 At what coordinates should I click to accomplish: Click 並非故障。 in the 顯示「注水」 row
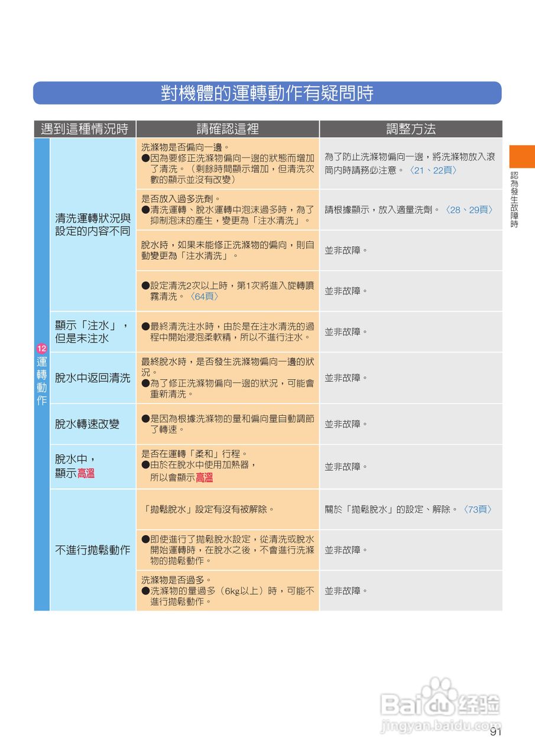pyautogui.click(x=346, y=332)
